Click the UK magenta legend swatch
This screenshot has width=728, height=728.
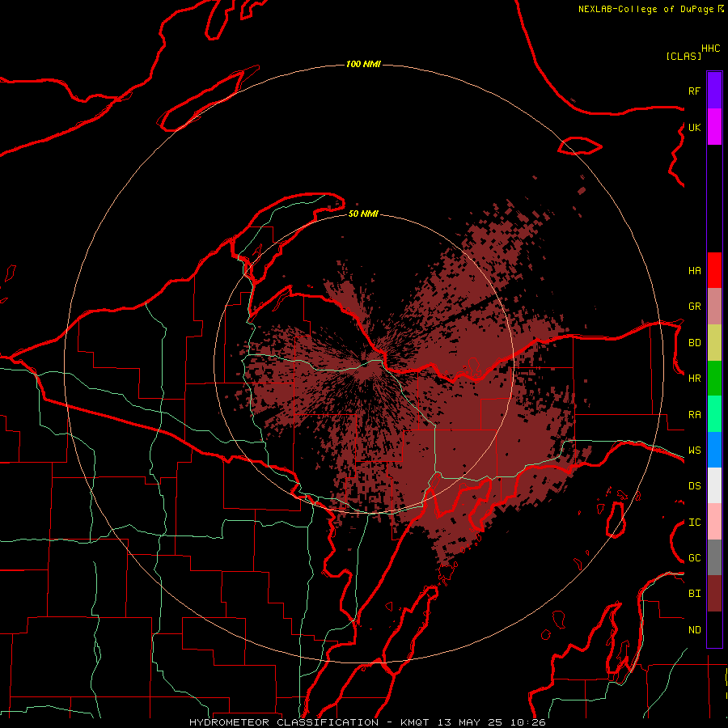point(714,127)
